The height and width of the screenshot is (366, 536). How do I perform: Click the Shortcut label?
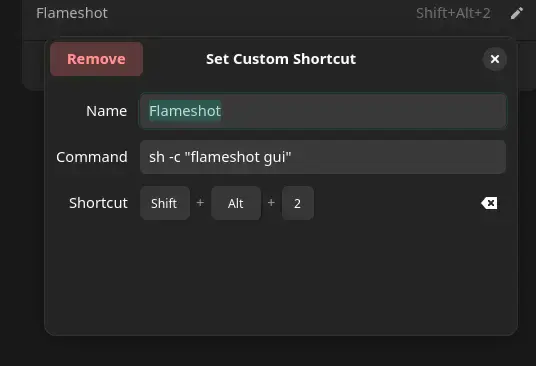pyautogui.click(x=98, y=203)
